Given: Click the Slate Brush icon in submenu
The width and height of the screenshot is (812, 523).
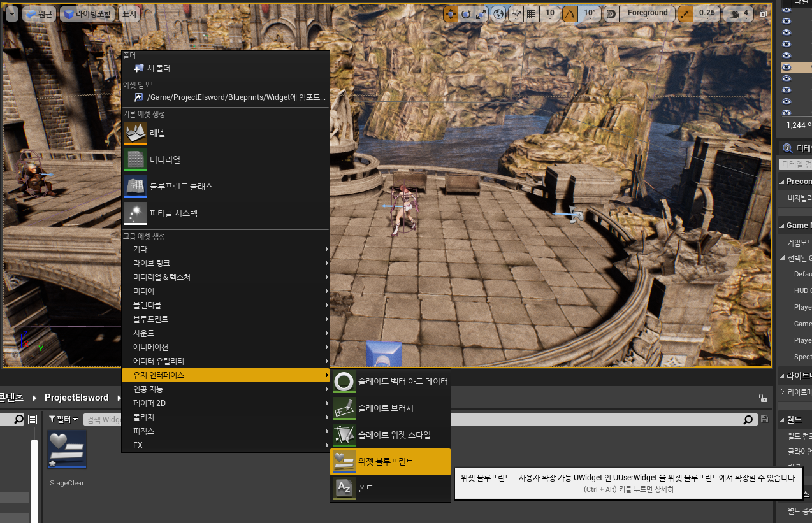Looking at the screenshot, I should pyautogui.click(x=344, y=408).
